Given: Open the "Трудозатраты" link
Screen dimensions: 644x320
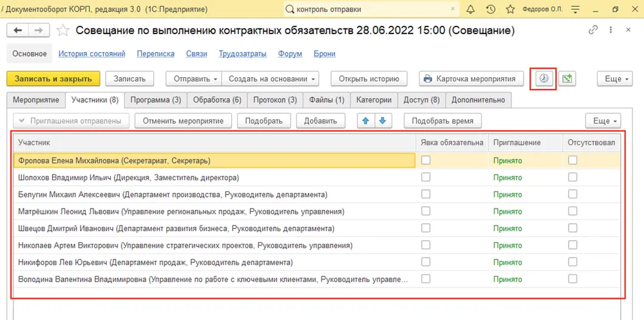Looking at the screenshot, I should (x=243, y=54).
